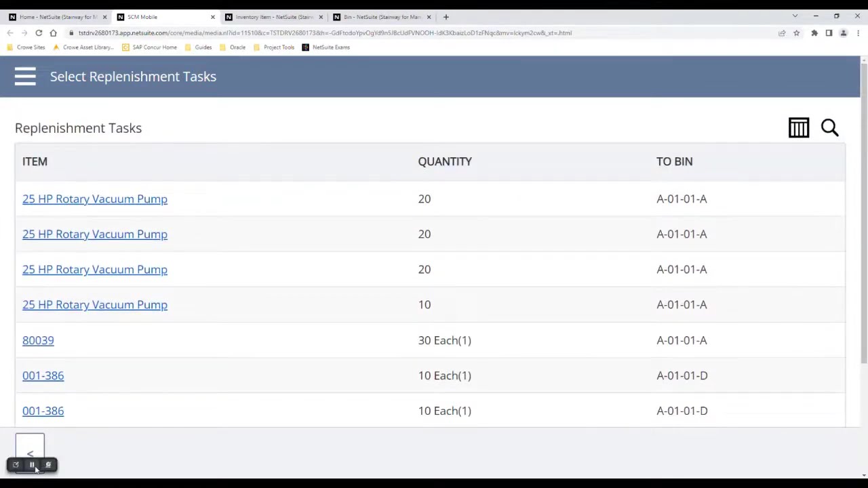Open 25 HP Rotary Vacuum Pump in the second row

[x=95, y=234]
